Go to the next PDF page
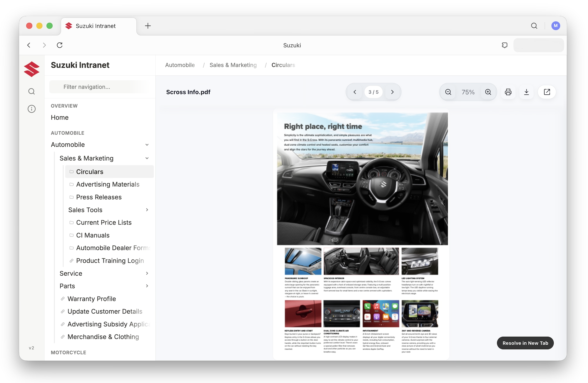 tap(393, 92)
